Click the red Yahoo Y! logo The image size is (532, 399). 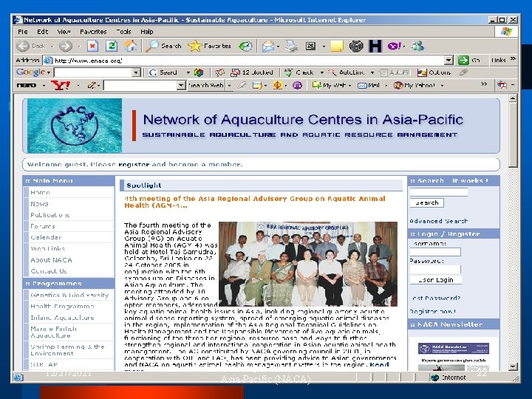click(61, 85)
